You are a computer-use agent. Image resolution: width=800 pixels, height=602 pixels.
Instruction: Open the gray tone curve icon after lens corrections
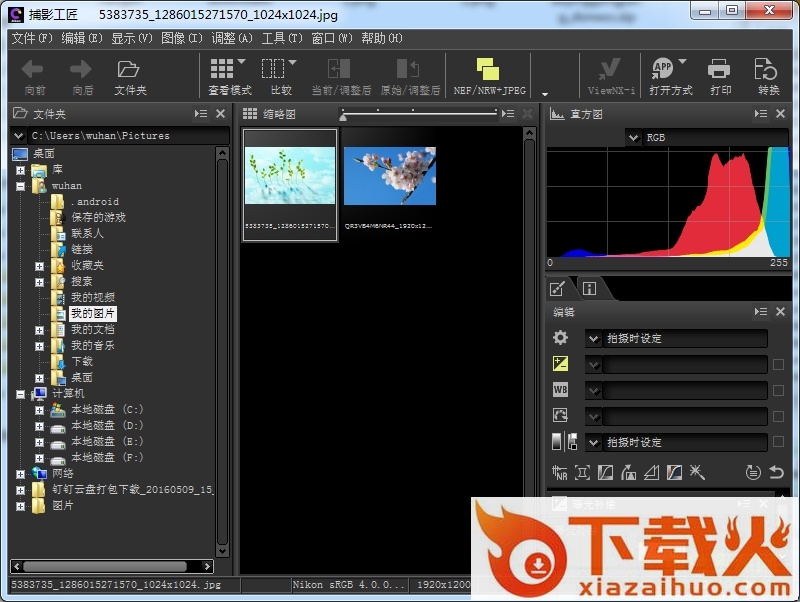coord(606,473)
